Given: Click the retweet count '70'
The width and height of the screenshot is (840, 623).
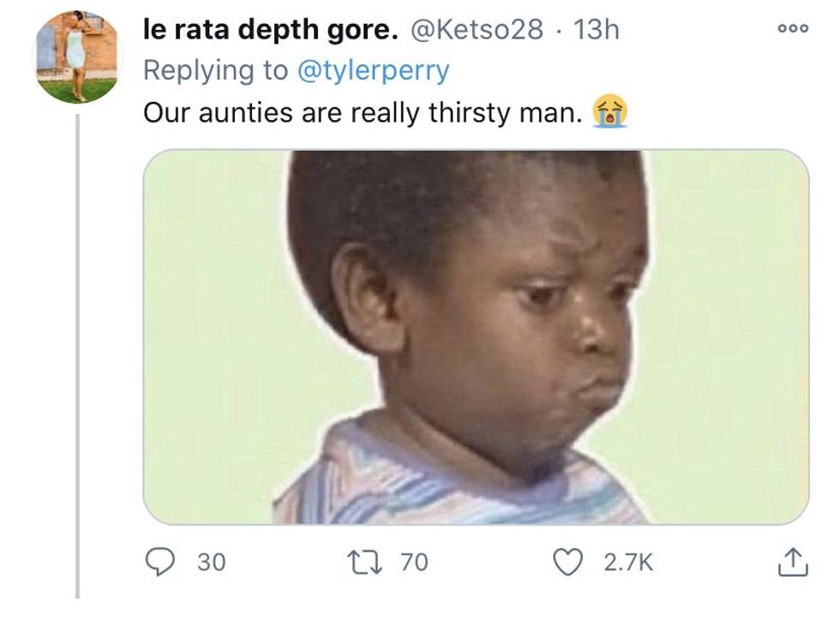Looking at the screenshot, I should coord(414,562).
